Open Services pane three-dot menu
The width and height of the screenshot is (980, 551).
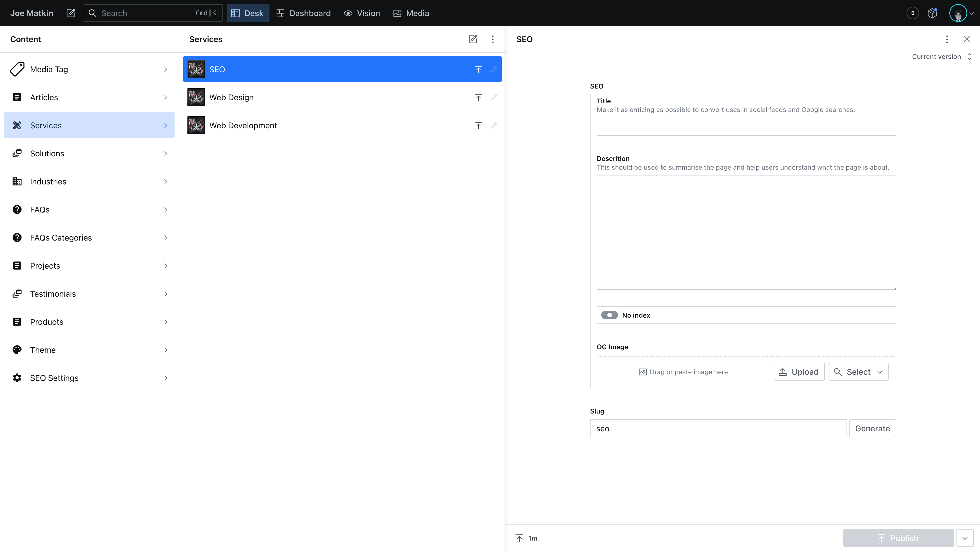tap(493, 39)
